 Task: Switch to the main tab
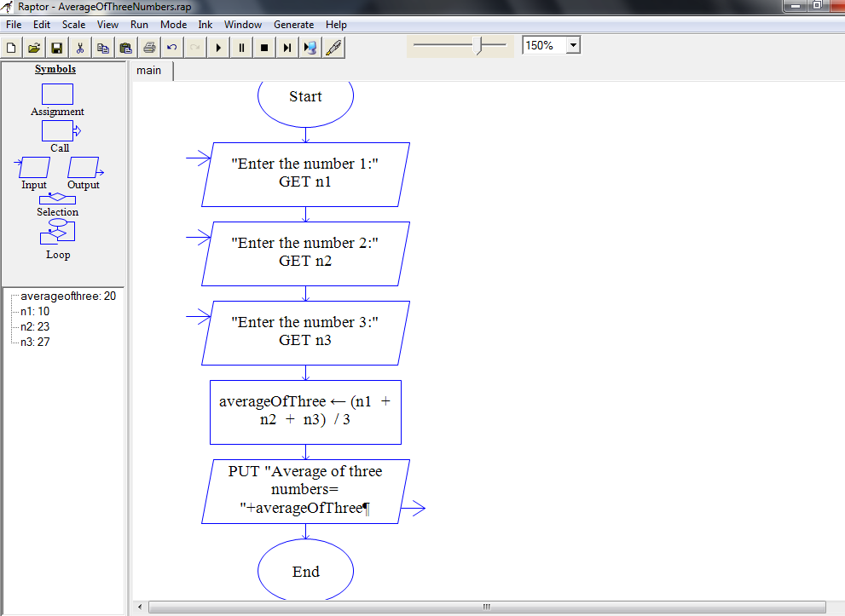150,71
